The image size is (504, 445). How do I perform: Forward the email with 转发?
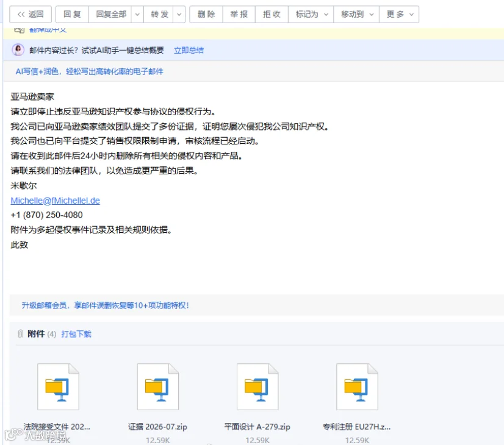click(x=160, y=15)
